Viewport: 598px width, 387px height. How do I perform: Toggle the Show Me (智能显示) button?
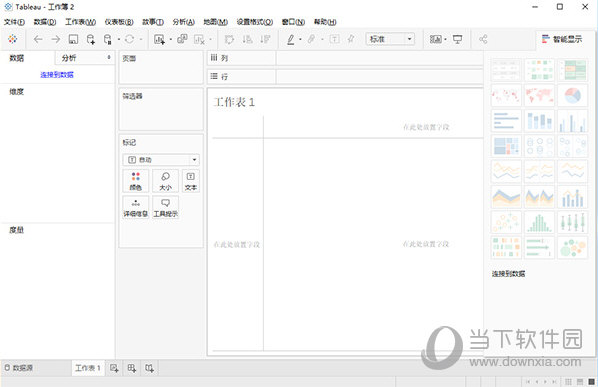coord(562,39)
